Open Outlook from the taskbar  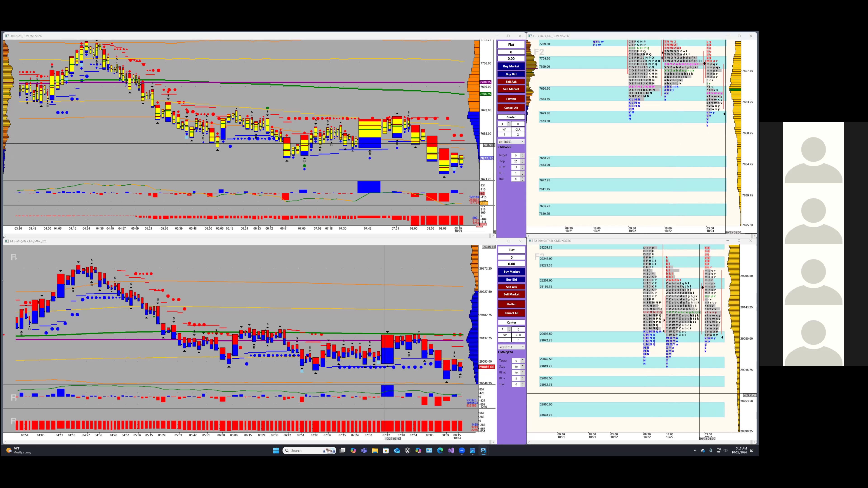397,450
